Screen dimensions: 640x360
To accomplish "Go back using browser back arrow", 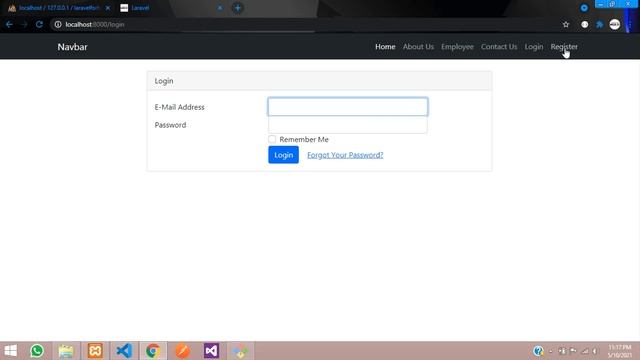I will (x=9, y=24).
